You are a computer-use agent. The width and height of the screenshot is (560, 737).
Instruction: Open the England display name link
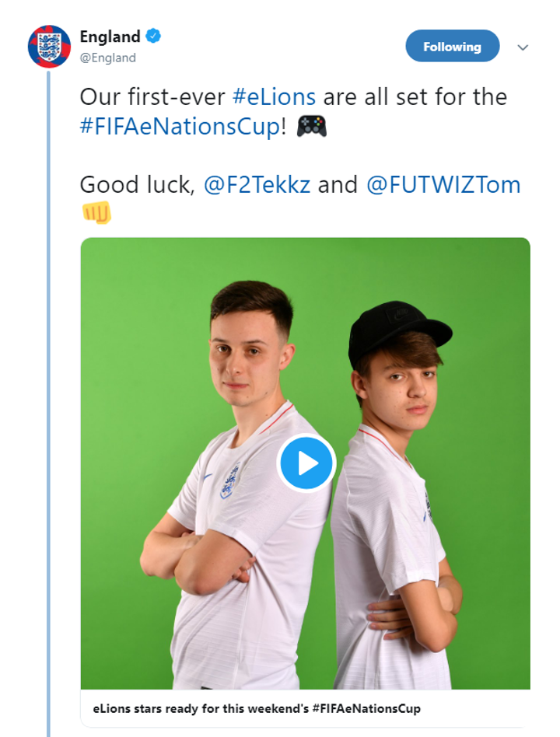pyautogui.click(x=110, y=37)
